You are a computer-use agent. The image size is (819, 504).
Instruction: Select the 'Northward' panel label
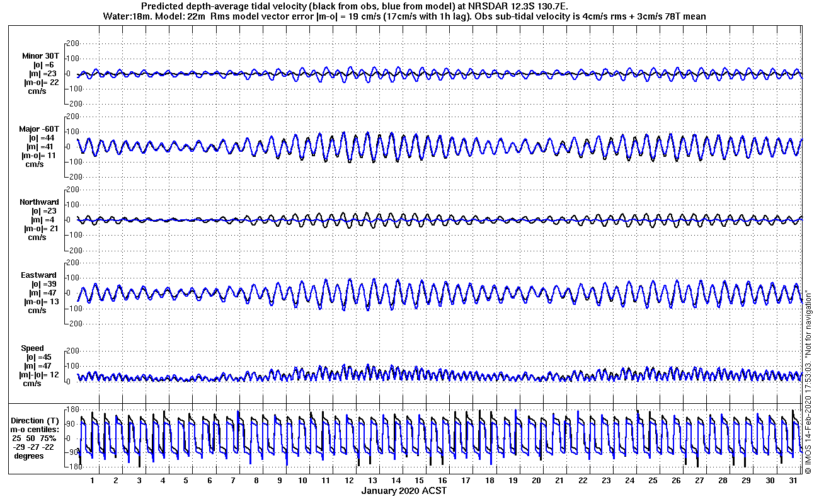(x=39, y=202)
